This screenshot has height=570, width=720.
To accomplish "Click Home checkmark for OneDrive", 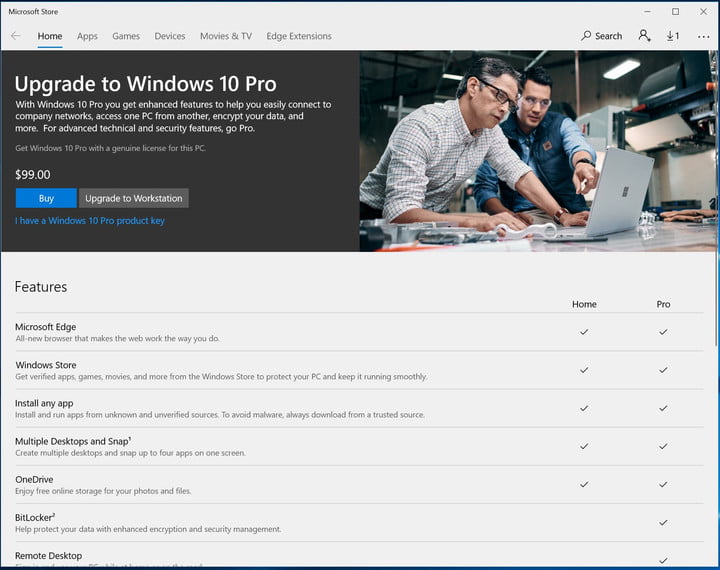I will (x=584, y=484).
